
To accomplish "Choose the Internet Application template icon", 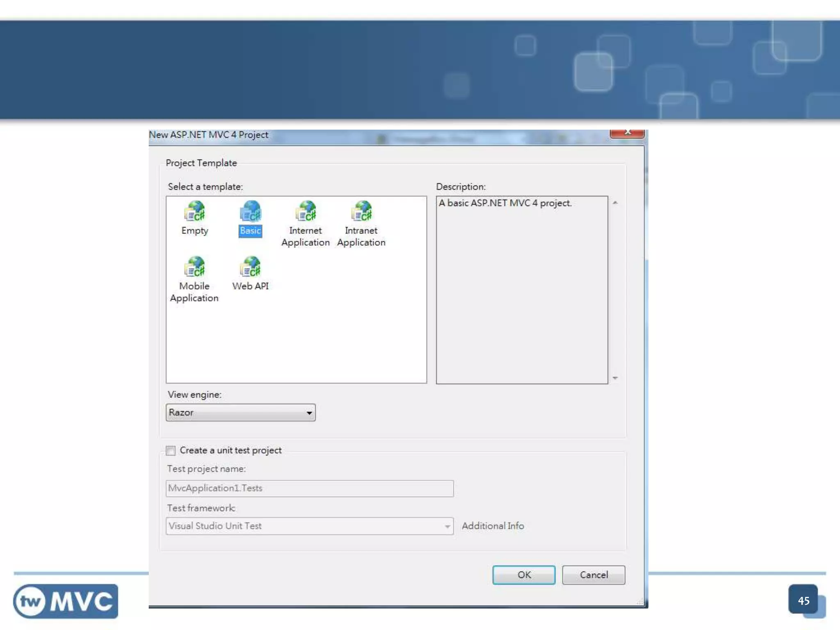I will coord(306,211).
